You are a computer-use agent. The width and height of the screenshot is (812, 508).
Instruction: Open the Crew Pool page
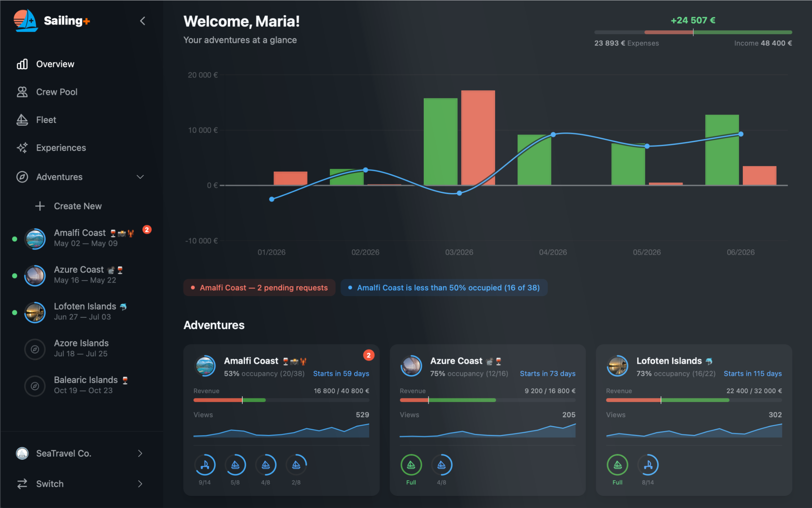pos(56,92)
